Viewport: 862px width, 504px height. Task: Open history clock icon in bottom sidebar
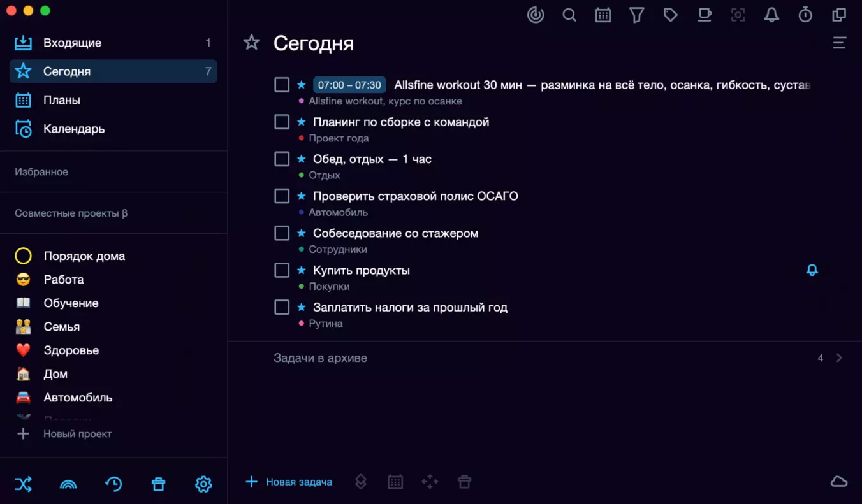[113, 484]
